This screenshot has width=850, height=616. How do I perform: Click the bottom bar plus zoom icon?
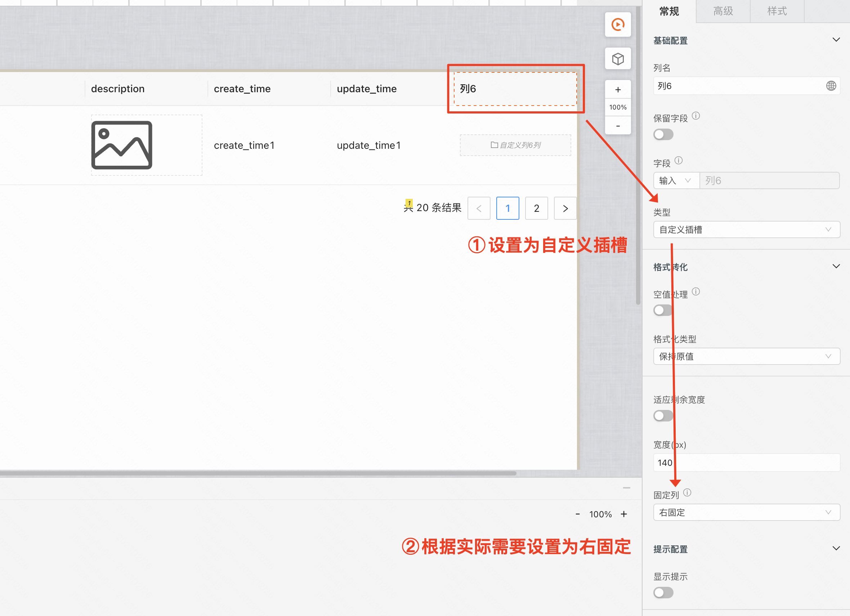pyautogui.click(x=623, y=514)
